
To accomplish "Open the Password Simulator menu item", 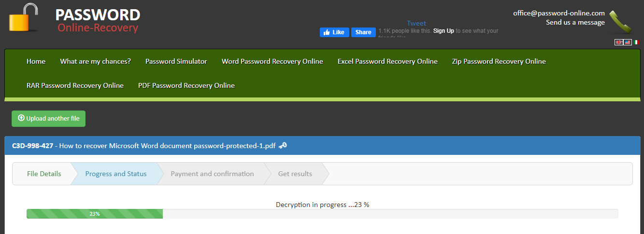I will [176, 61].
